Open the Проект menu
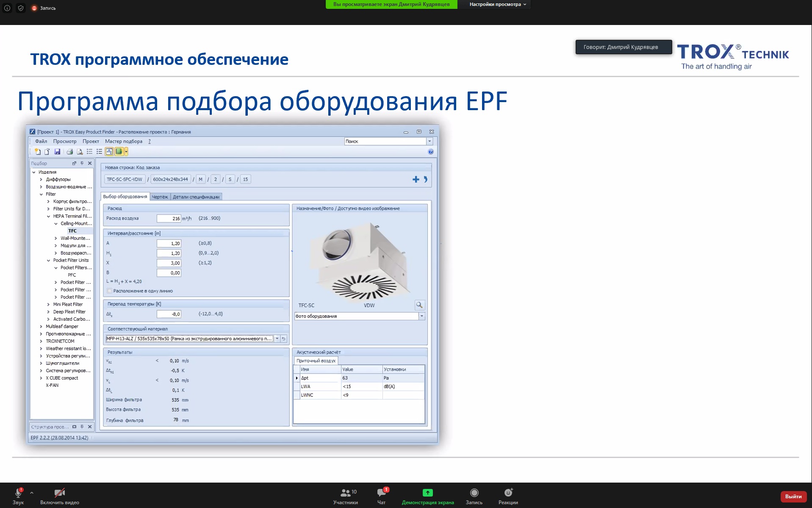This screenshot has height=508, width=812. point(91,142)
